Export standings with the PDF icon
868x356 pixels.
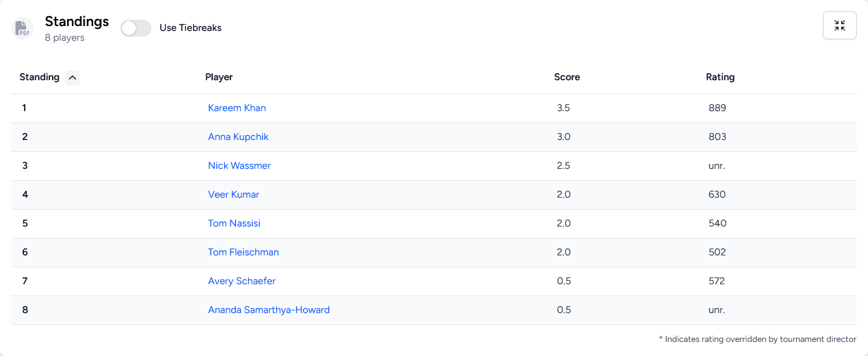[x=23, y=28]
